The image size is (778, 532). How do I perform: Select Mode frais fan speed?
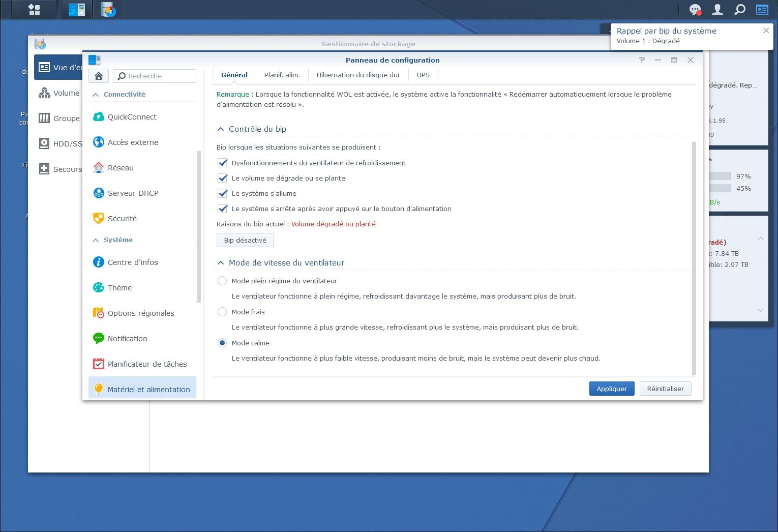222,312
